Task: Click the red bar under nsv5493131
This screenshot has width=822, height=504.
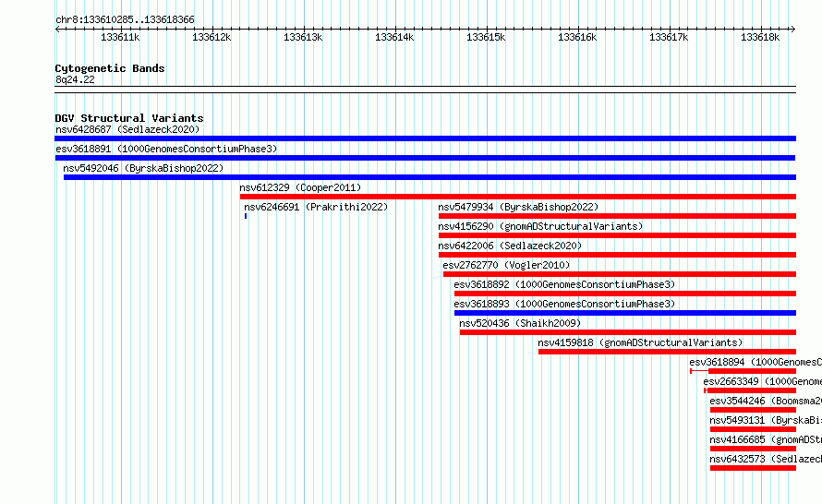Action: [x=754, y=429]
